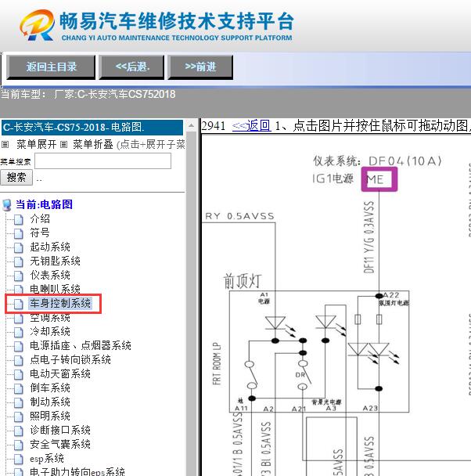The image size is (471, 476).
Task: Click the <<返回 link above diagram
Action: 251,125
